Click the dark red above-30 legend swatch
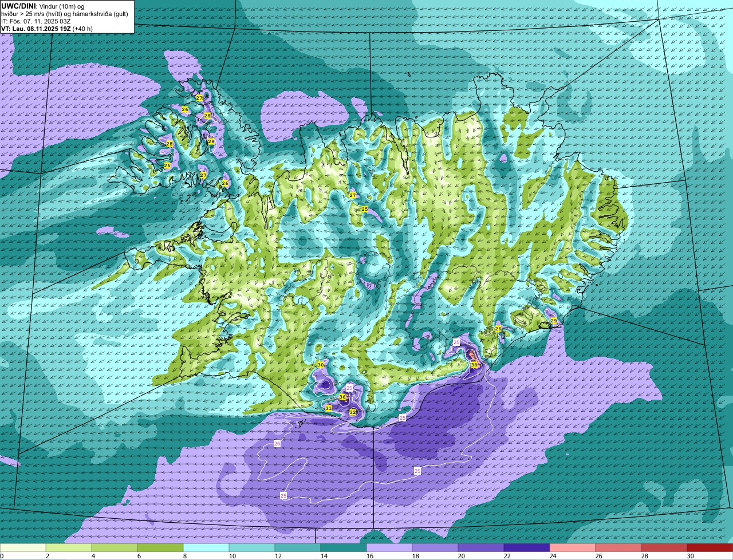This screenshot has height=560, width=733. tap(710, 547)
